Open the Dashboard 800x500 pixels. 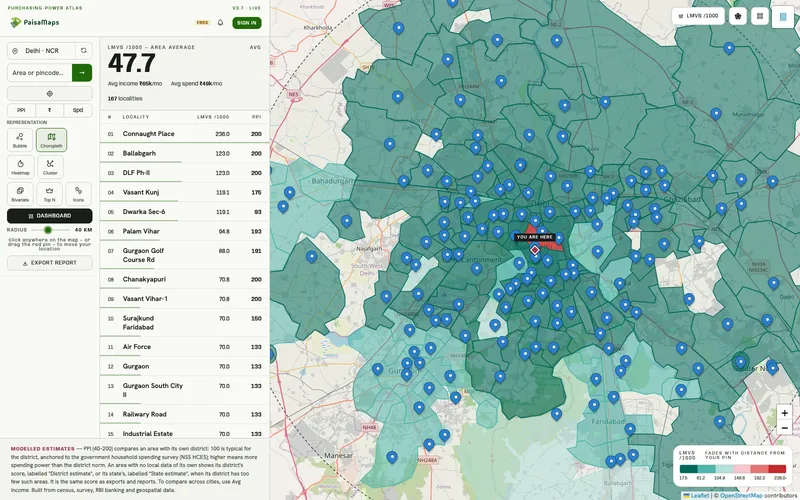pos(49,216)
